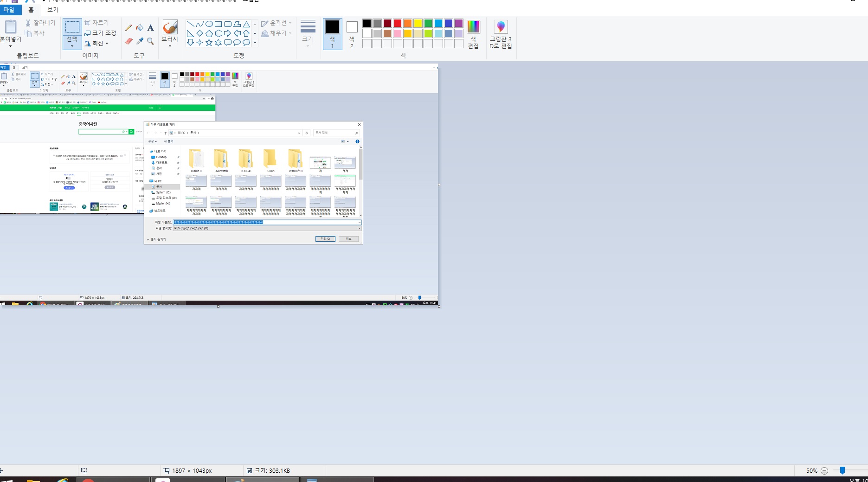Pick the yellow color swatch
The image size is (868, 482).
click(x=418, y=23)
